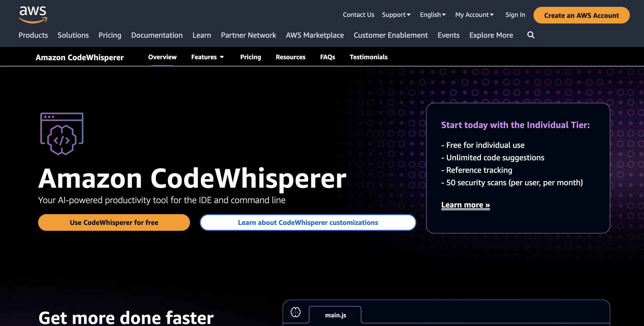The image size is (644, 326).
Task: Switch to the Testimonials tab
Action: coord(368,57)
